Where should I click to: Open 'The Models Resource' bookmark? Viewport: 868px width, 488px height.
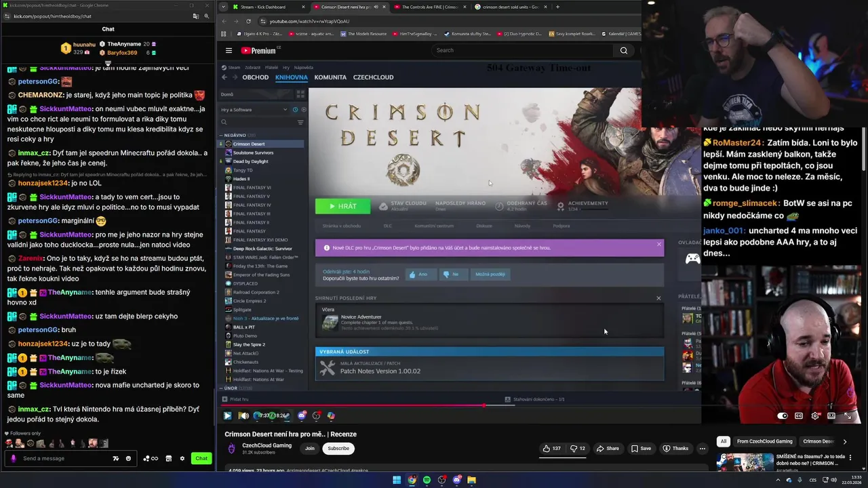pos(363,33)
